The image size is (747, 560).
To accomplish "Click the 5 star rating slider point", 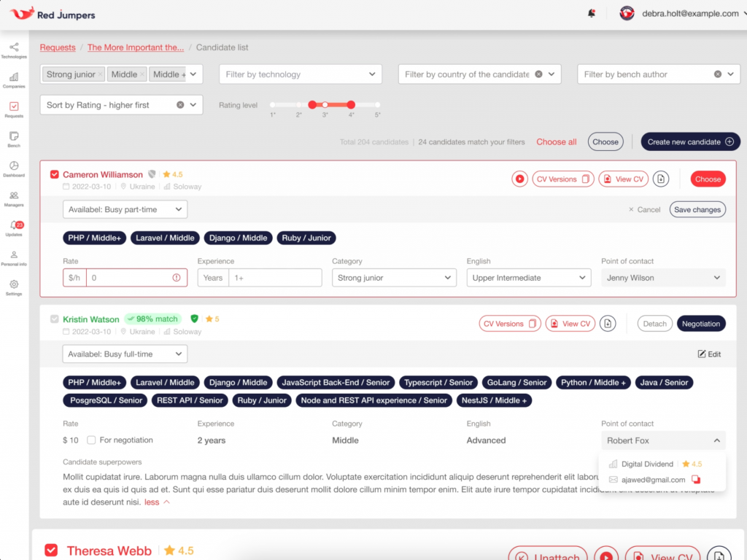I will point(378,105).
